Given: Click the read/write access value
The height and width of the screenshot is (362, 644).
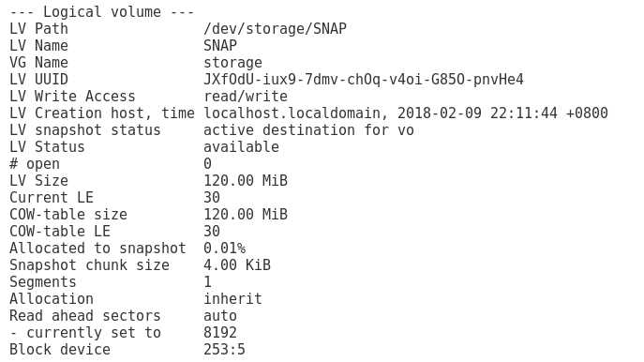Looking at the screenshot, I should (x=246, y=97).
